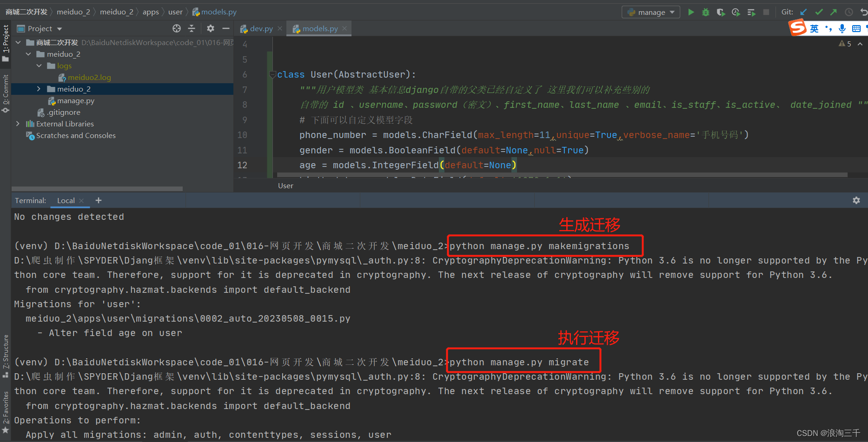Collapse all in Project pane
This screenshot has width=868, height=442.
click(x=192, y=28)
